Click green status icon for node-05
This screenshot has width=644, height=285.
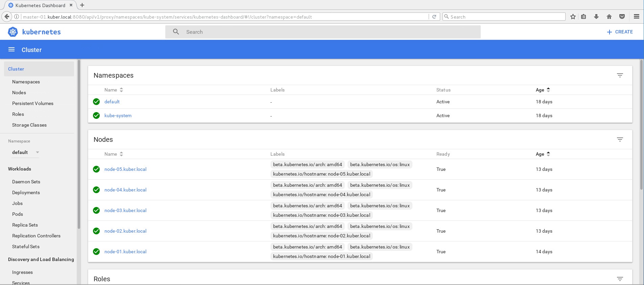(96, 169)
